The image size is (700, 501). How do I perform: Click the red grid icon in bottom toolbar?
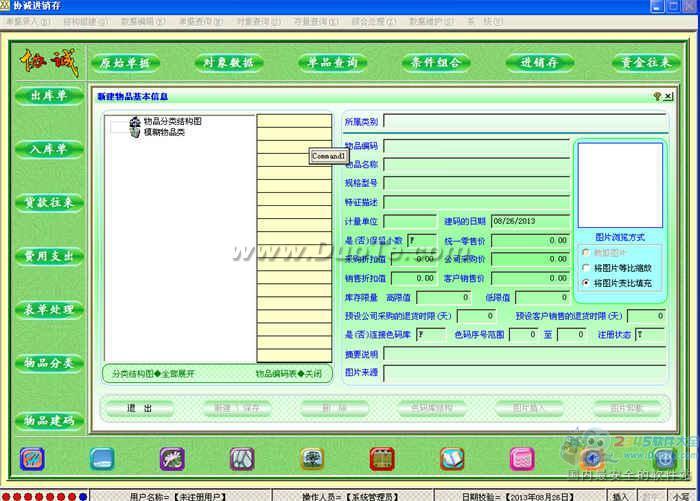pos(382,459)
